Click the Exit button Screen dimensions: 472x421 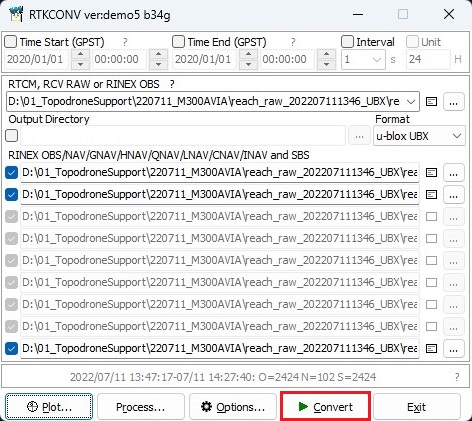[417, 407]
